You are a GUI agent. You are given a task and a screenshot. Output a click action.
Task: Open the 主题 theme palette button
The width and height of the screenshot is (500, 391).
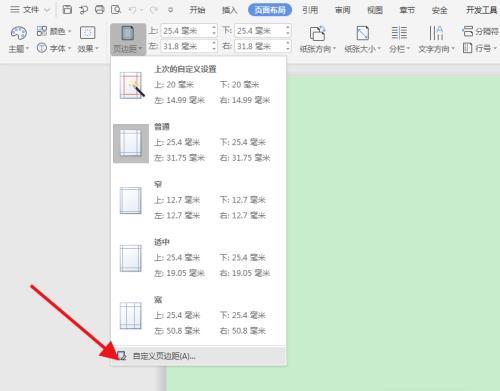(19, 39)
